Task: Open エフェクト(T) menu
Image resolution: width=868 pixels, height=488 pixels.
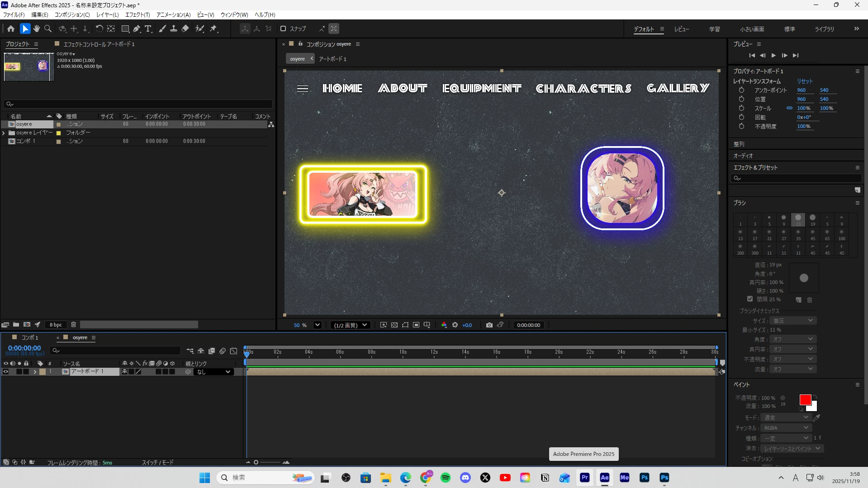Action: (x=138, y=14)
